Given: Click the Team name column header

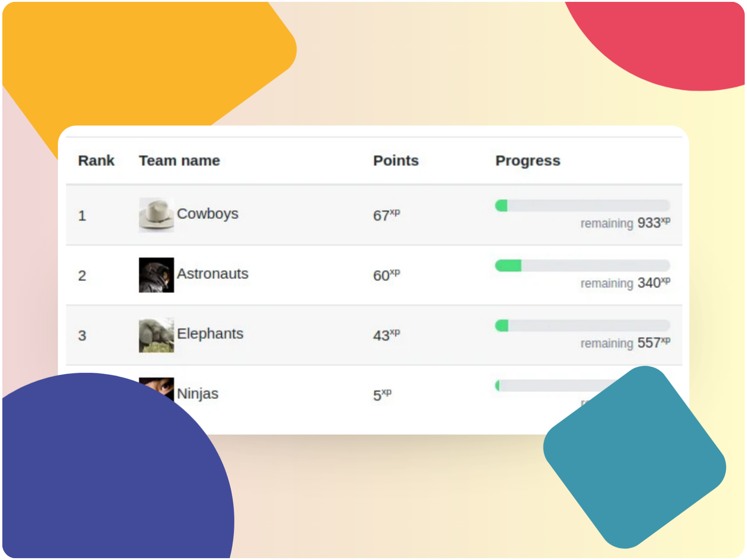Looking at the screenshot, I should [x=179, y=161].
